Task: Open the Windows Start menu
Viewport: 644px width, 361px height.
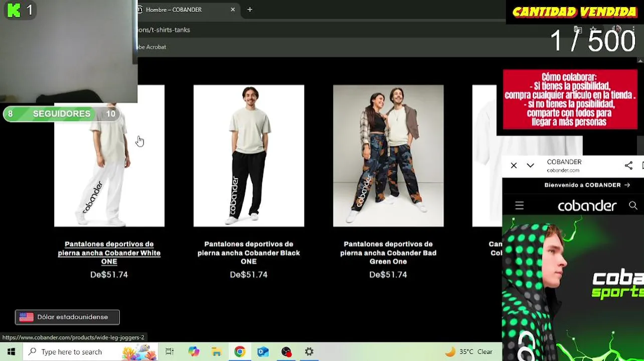Action: tap(11, 351)
